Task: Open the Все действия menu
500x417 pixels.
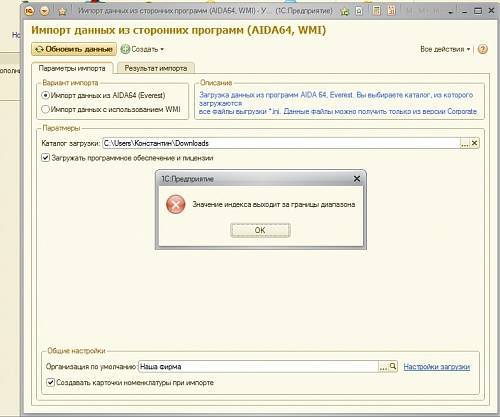Action: (445, 49)
